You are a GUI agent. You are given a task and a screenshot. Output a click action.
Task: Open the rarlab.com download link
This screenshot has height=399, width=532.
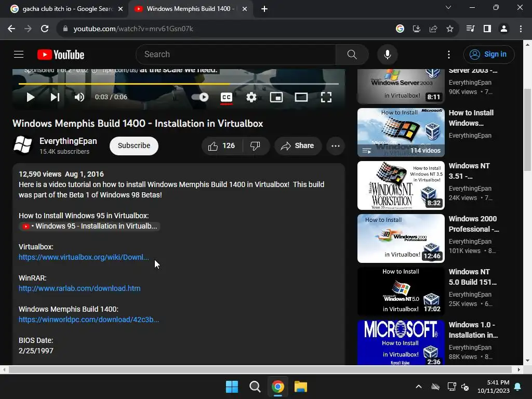click(x=79, y=288)
